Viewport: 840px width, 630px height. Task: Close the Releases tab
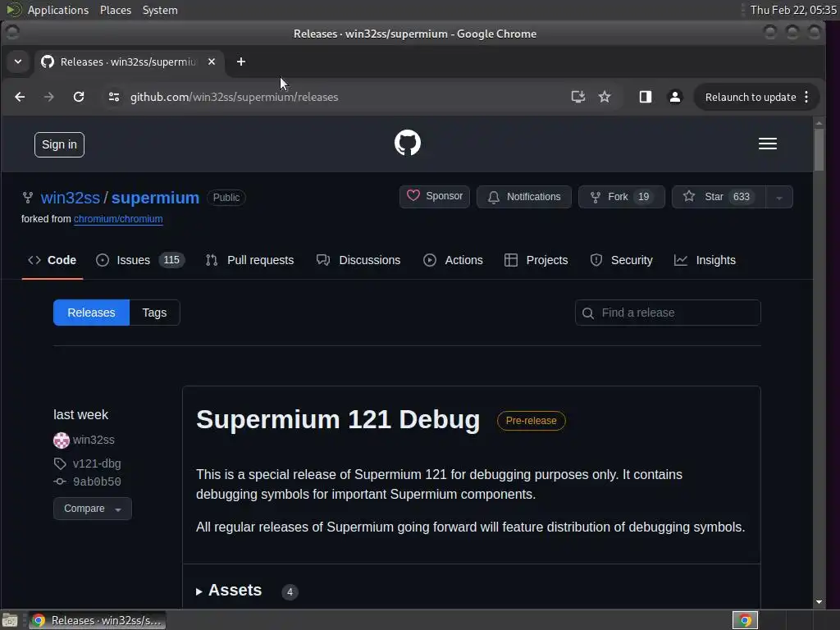(212, 62)
